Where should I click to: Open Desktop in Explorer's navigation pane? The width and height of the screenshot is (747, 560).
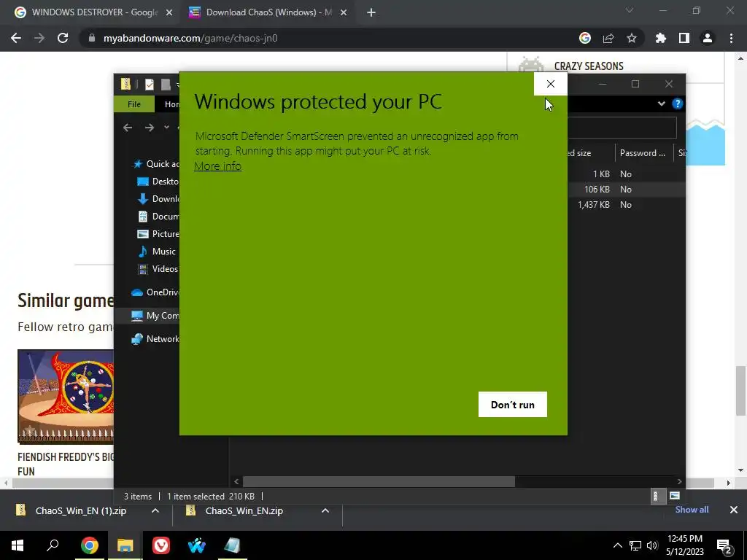coord(158,182)
